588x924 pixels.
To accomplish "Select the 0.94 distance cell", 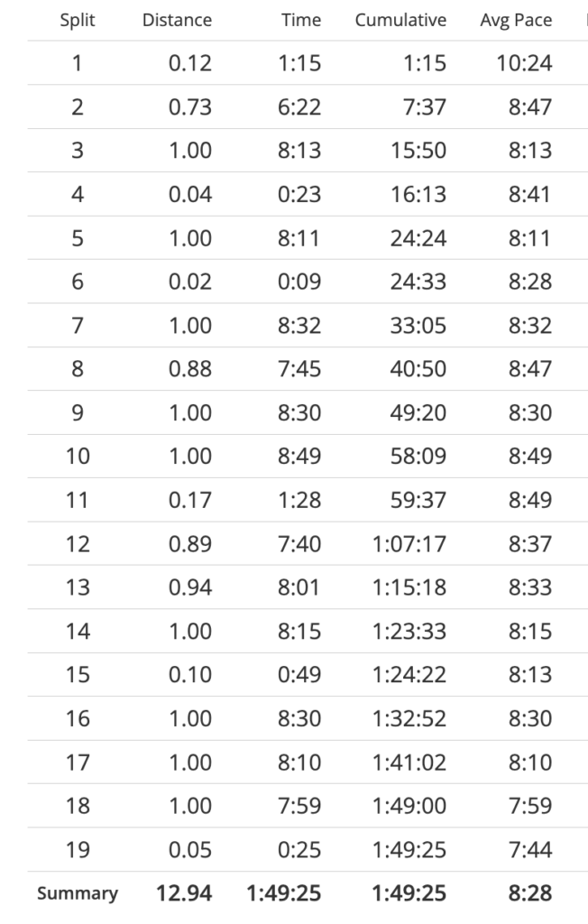I will coord(190,587).
